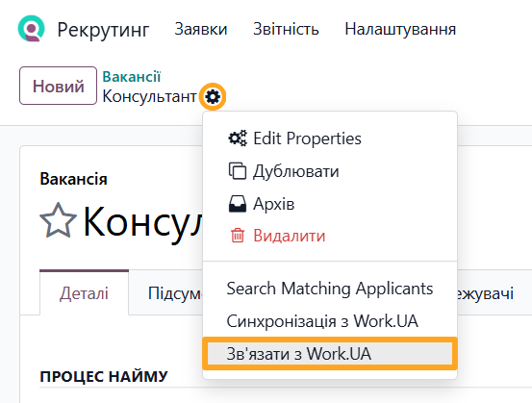Switch to the Підсум tab
Image resolution: width=532 pixels, height=403 pixels.
[x=175, y=293]
